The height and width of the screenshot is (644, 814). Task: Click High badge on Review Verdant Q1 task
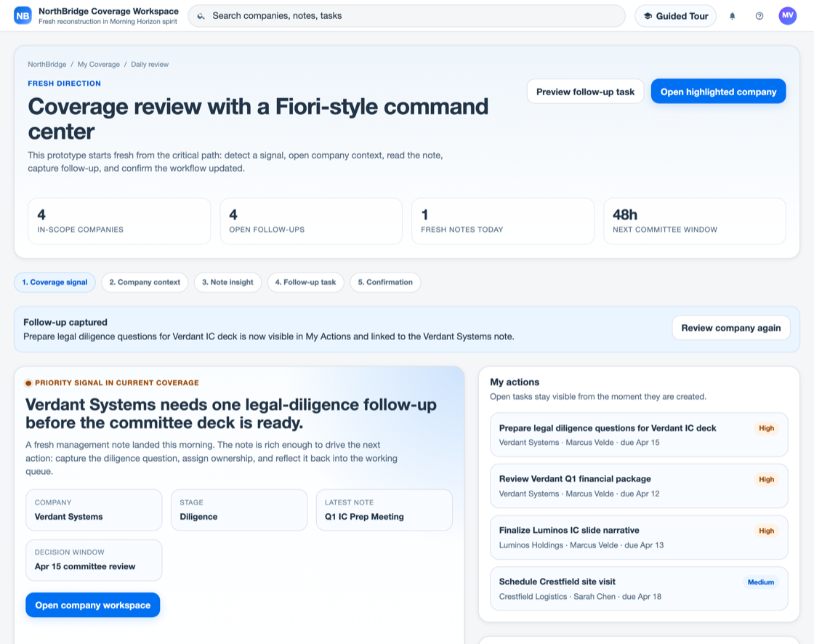tap(766, 479)
